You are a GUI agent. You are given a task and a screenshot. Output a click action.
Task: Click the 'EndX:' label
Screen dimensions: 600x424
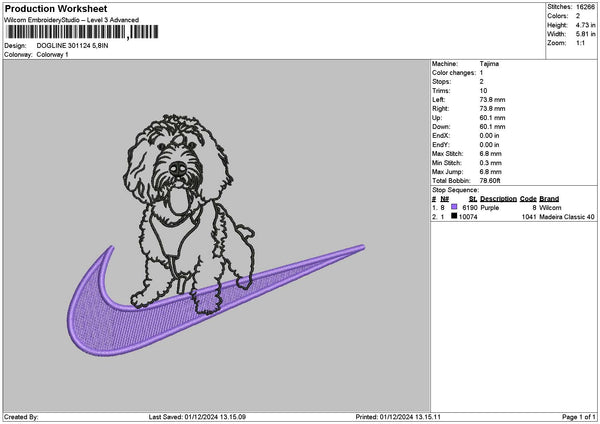[x=441, y=136]
